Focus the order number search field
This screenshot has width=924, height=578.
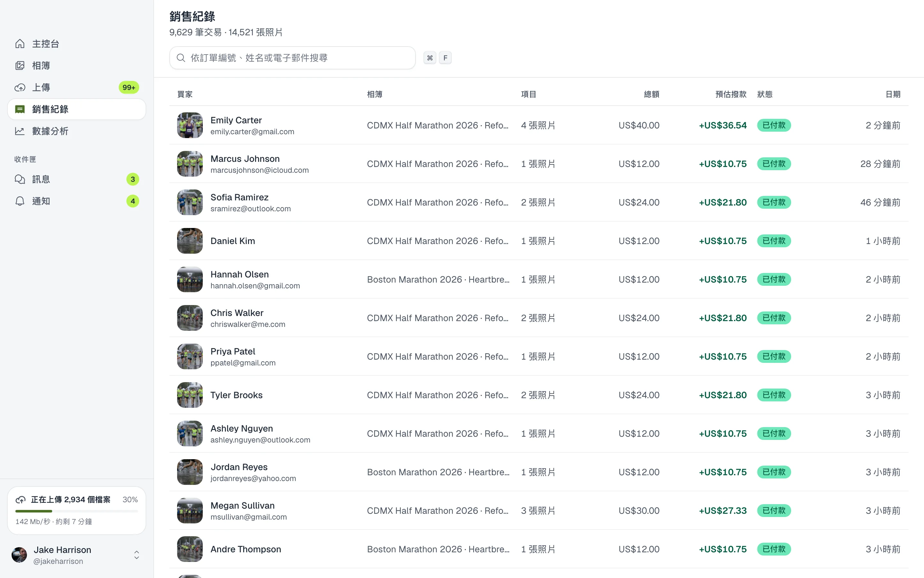[293, 58]
